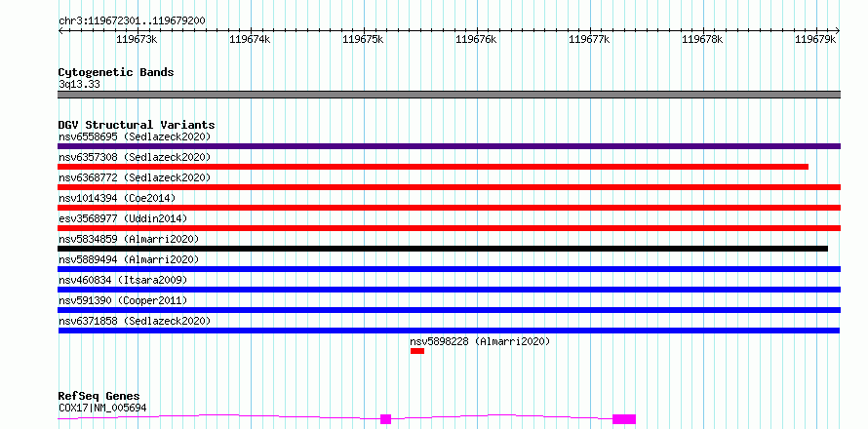Viewport: 868px width, 429px height.
Task: Click the large magenta COX17 exon
Action: (624, 419)
